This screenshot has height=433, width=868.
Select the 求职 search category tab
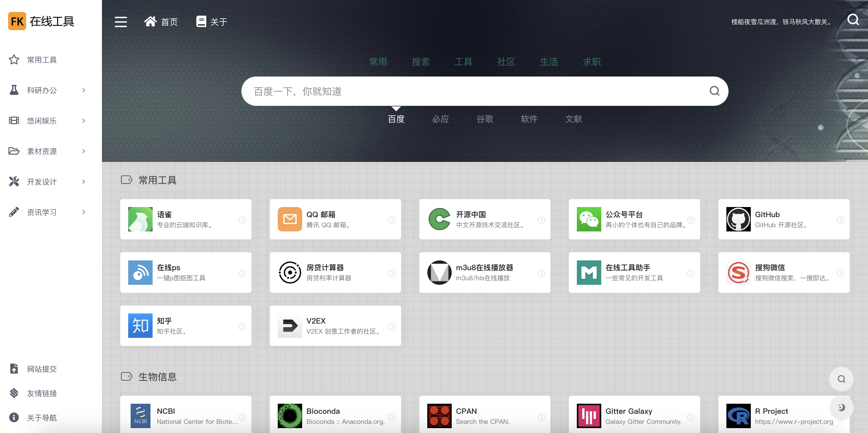[592, 62]
